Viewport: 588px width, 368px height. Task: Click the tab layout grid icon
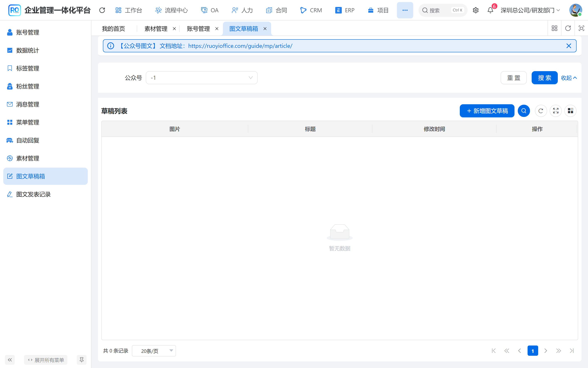click(555, 28)
